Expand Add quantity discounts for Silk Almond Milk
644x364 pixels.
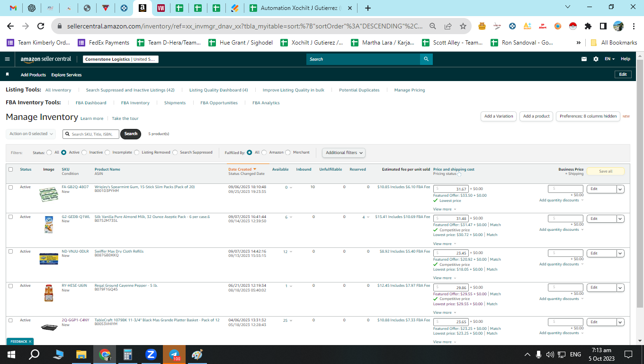561,230
